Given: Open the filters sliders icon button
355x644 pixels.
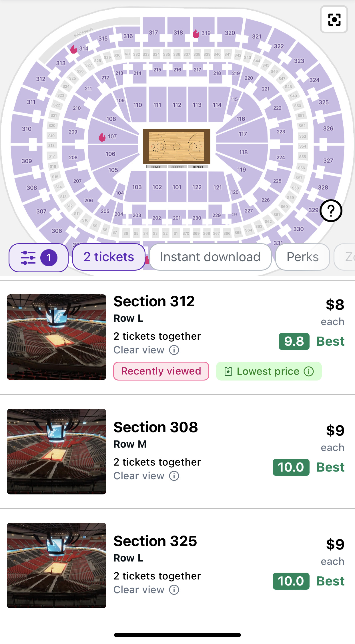Looking at the screenshot, I should 38,257.
